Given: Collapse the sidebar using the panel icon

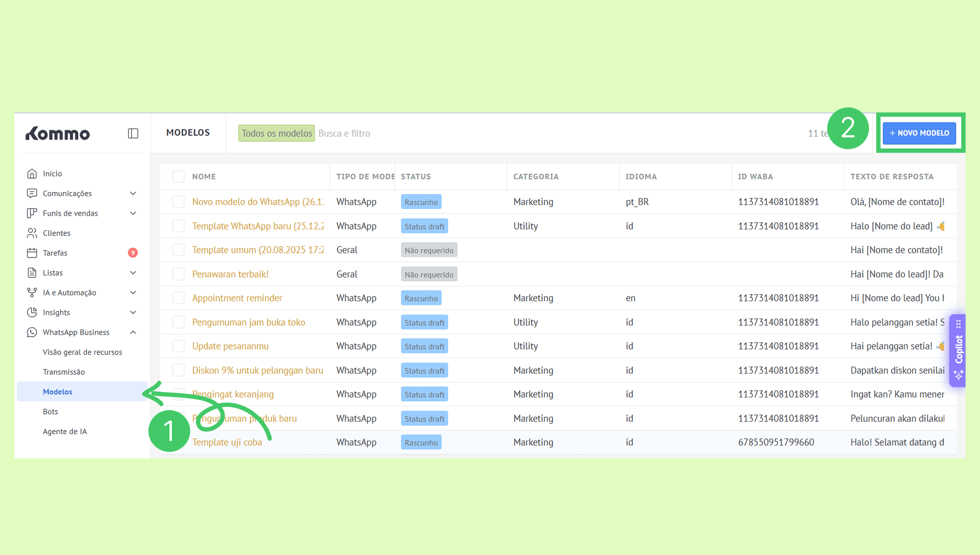Looking at the screenshot, I should pos(133,133).
